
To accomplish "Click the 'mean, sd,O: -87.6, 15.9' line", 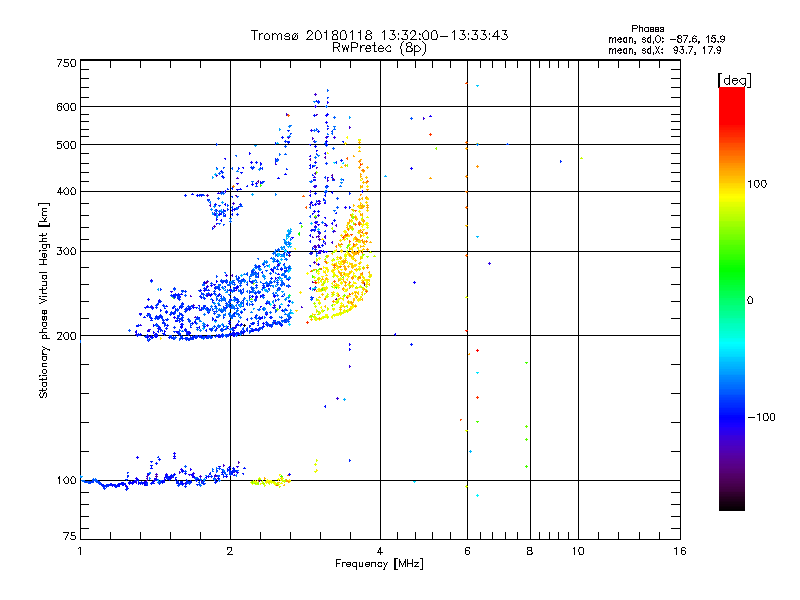I will pos(666,39).
